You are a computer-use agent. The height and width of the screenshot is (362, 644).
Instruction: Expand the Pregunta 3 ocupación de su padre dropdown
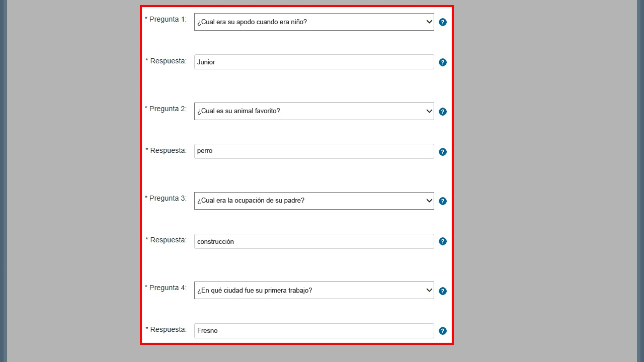314,201
